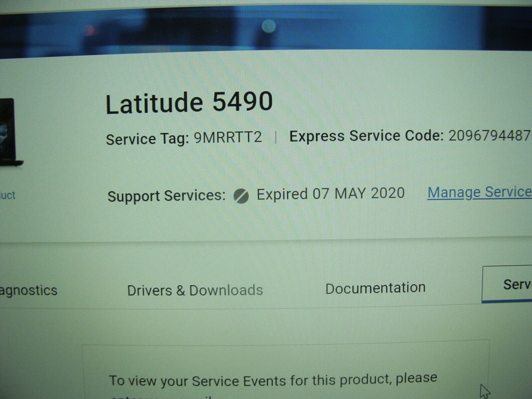
Task: Select the Service Events tab
Action: tap(507, 284)
